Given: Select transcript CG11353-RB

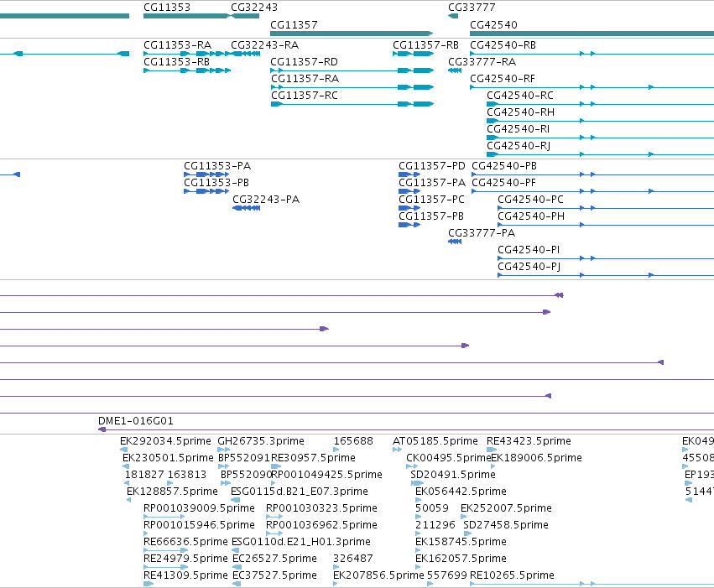Looking at the screenshot, I should (x=187, y=70).
